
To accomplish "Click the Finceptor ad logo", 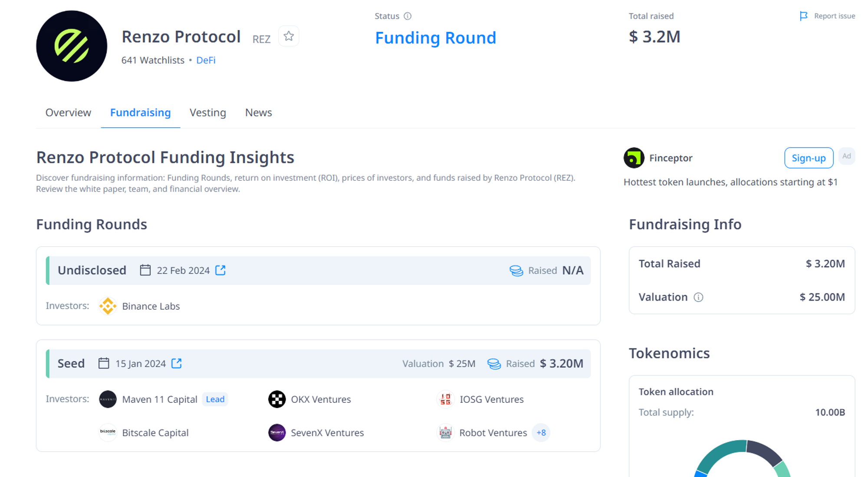I will tap(634, 158).
